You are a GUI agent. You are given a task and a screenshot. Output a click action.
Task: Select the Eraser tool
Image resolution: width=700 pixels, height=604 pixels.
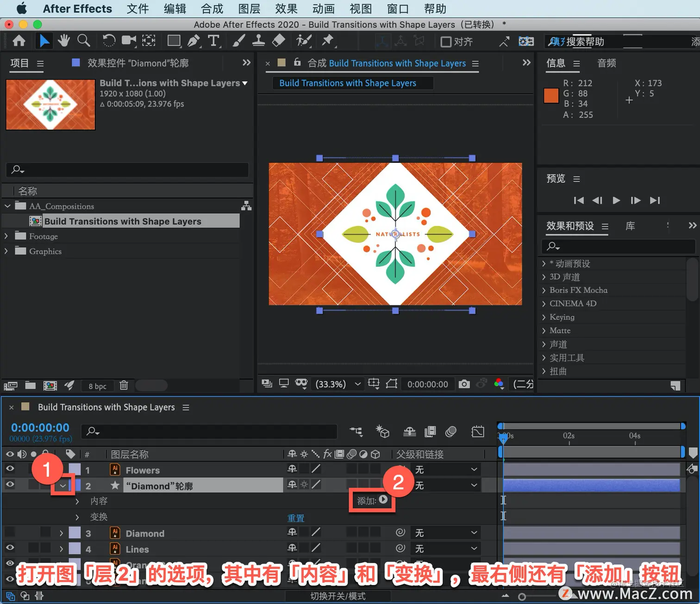point(278,41)
